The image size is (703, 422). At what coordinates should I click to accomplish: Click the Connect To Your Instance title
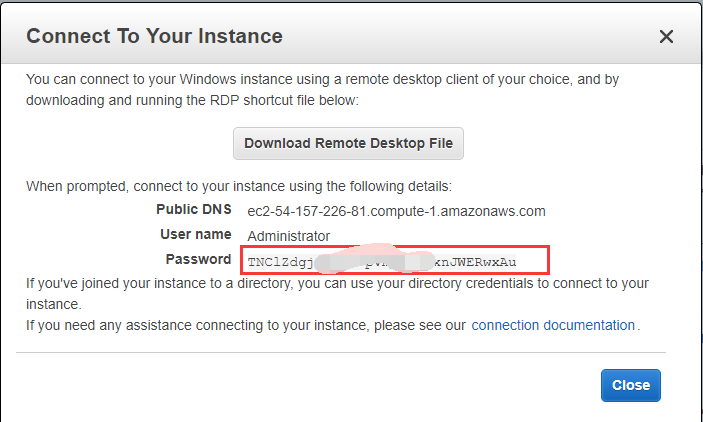click(x=154, y=37)
